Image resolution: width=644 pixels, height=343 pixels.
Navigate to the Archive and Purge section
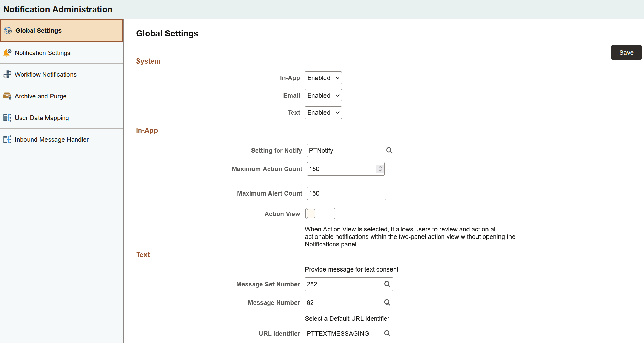(41, 96)
